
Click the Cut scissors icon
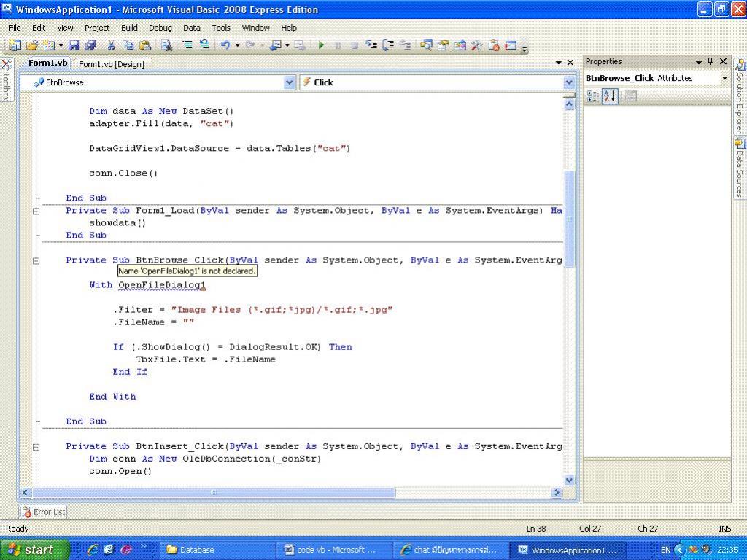tap(112, 45)
